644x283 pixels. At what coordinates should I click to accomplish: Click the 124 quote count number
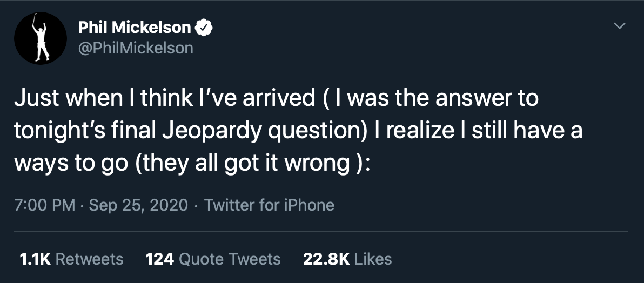point(160,259)
